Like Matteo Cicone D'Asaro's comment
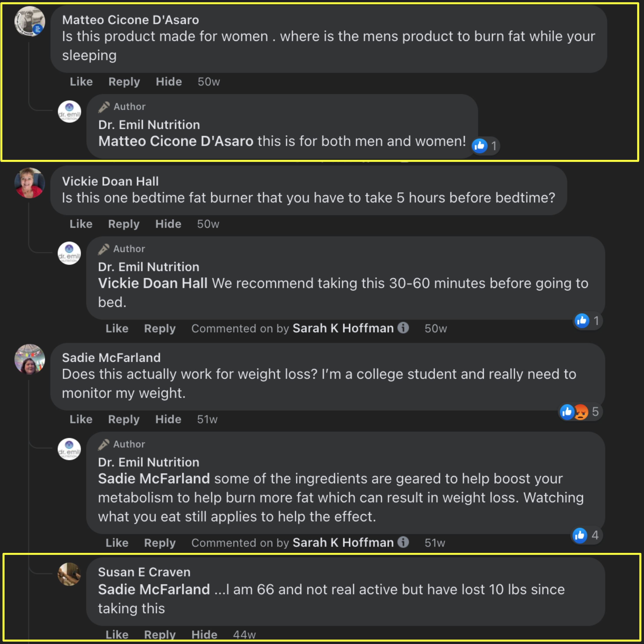Viewport: 644px width, 644px height. pos(81,82)
